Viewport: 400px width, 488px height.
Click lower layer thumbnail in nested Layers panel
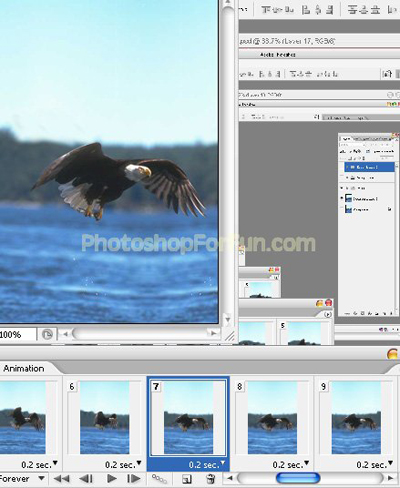(348, 209)
